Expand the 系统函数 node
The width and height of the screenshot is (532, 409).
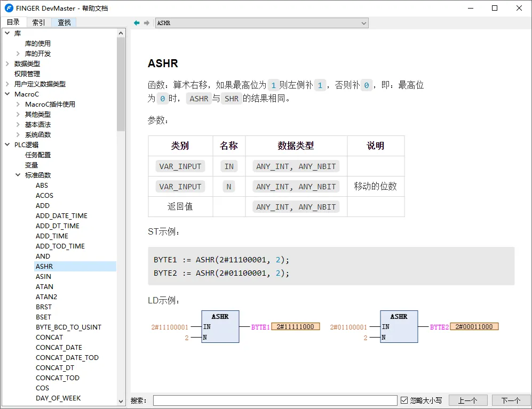point(18,134)
